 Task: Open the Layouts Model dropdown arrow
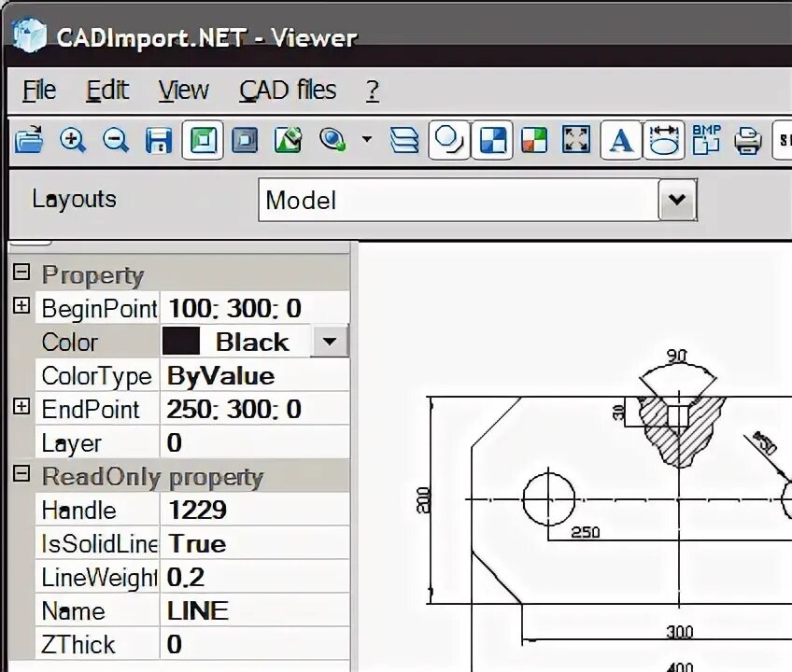677,200
